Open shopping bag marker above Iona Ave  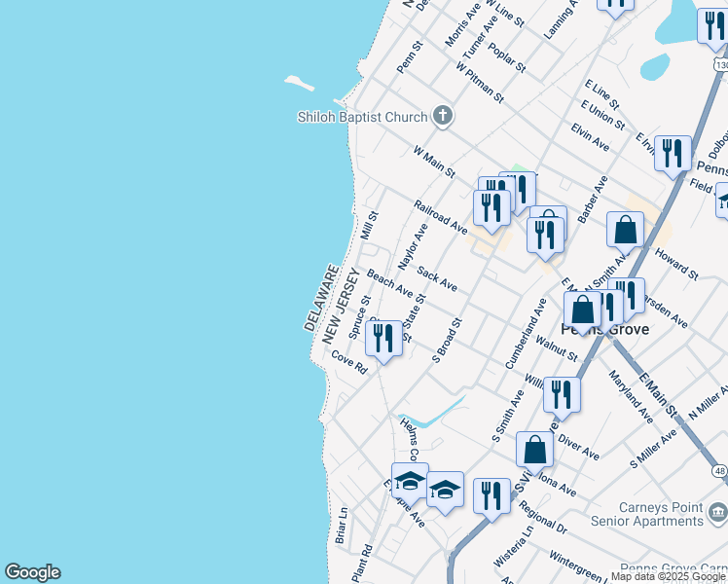click(x=534, y=452)
